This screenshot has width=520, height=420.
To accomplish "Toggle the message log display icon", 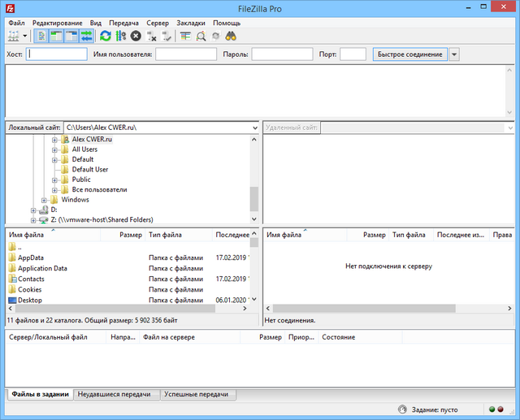I will [x=42, y=36].
